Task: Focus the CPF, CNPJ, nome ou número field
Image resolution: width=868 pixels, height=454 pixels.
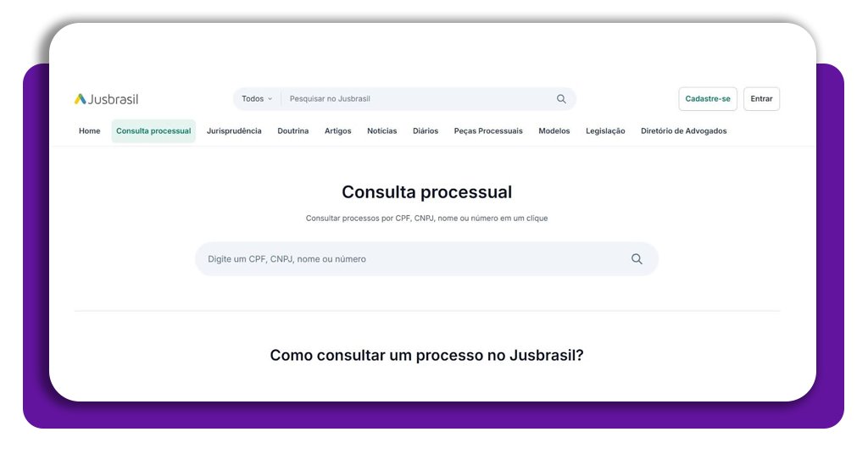Action: pyautogui.click(x=426, y=259)
